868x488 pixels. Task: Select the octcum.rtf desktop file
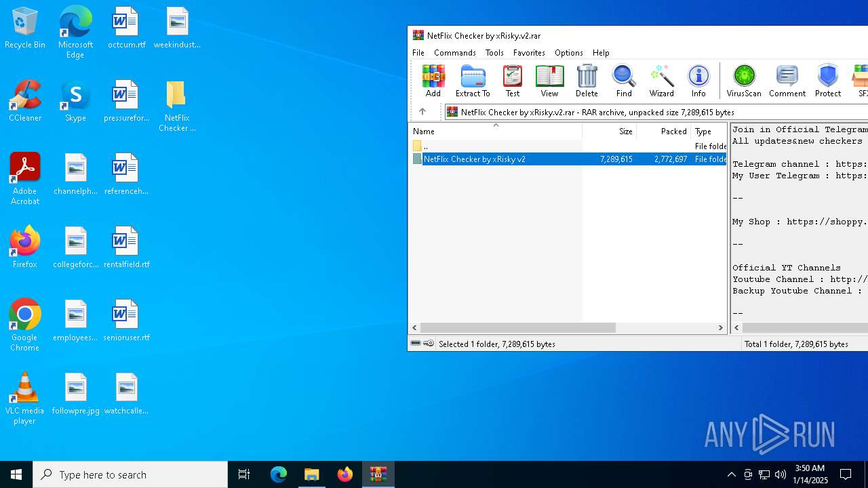point(126,28)
